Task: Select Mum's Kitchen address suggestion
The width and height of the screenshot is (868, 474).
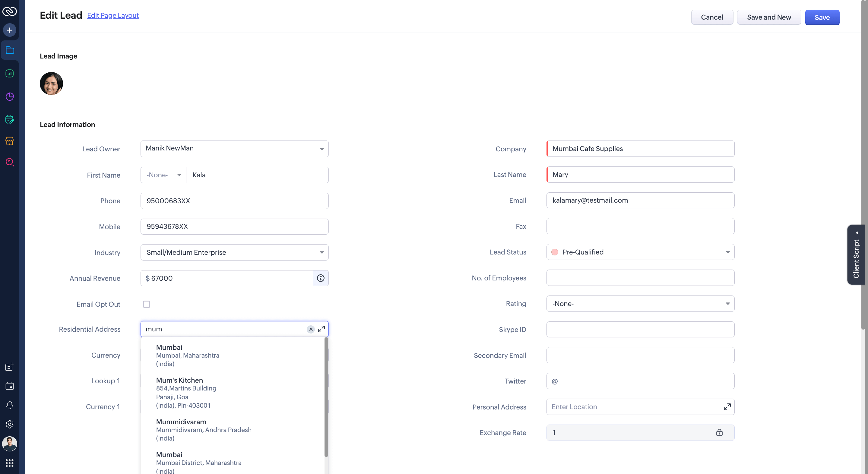Action: point(186,392)
